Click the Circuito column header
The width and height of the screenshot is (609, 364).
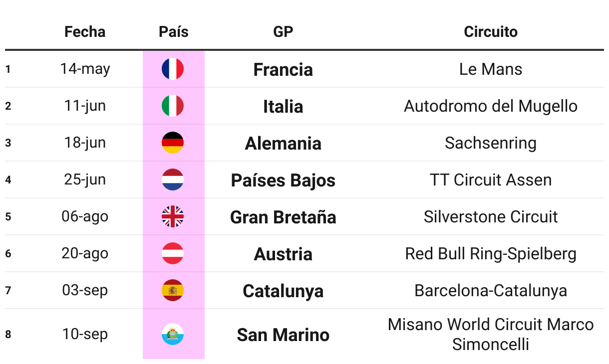pos(491,32)
